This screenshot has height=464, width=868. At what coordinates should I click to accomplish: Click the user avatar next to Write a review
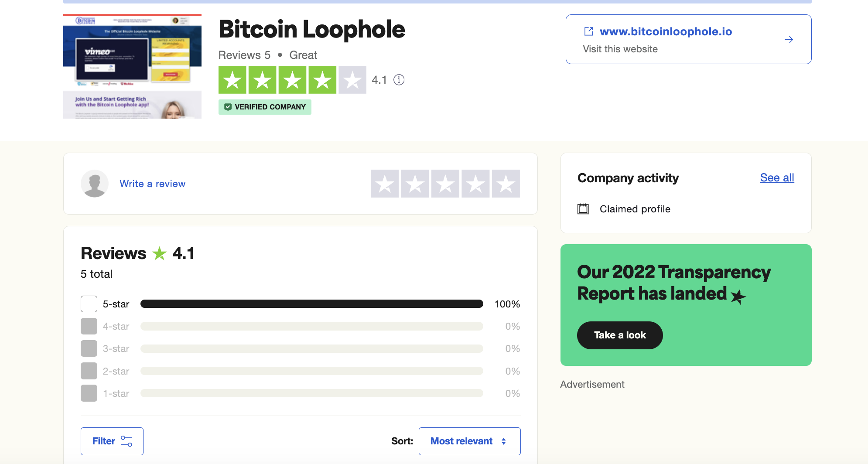[94, 184]
